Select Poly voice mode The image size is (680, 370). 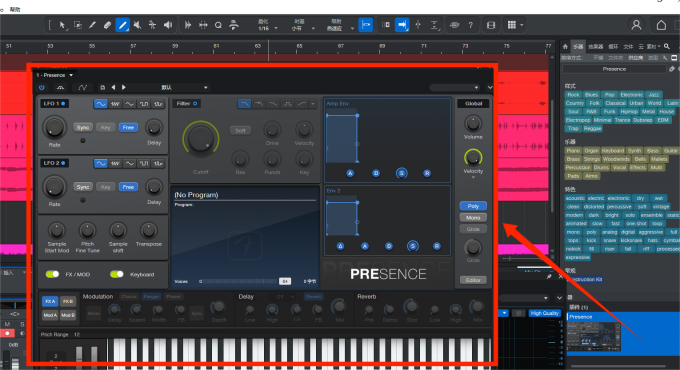click(473, 206)
